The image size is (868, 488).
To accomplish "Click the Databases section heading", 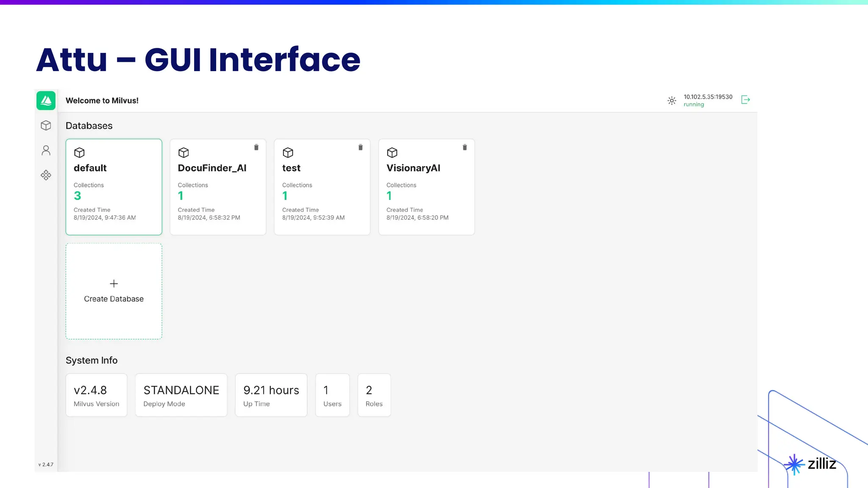I will click(89, 126).
